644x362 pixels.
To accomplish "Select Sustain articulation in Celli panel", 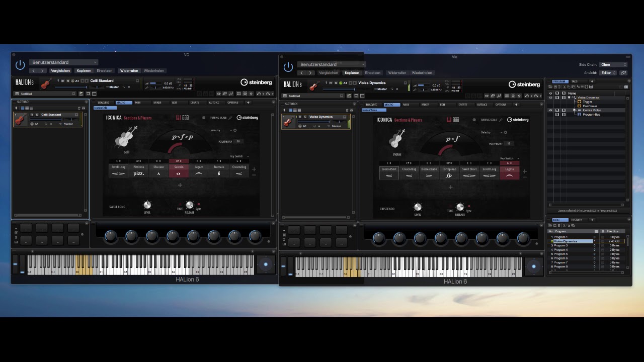I will click(179, 171).
